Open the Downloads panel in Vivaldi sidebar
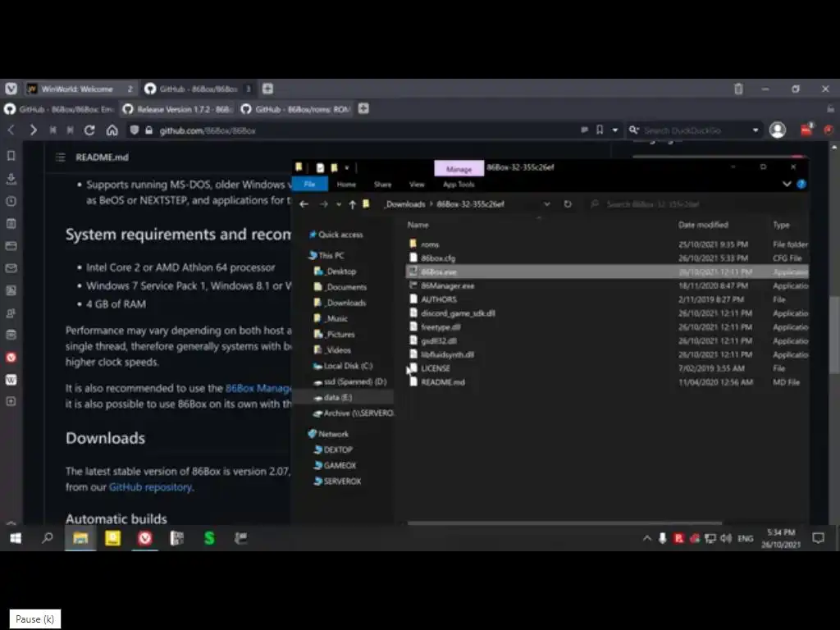Viewport: 840px width, 630px height. coord(11,178)
